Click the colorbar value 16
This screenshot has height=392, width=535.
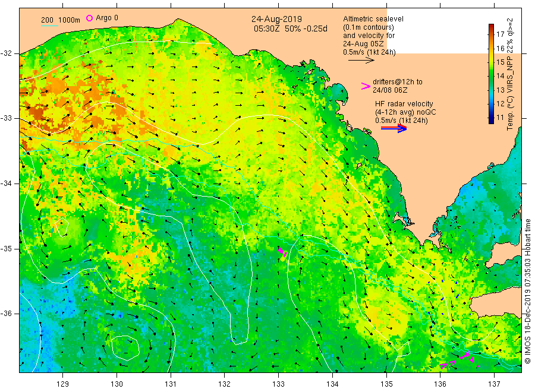pyautogui.click(x=500, y=48)
